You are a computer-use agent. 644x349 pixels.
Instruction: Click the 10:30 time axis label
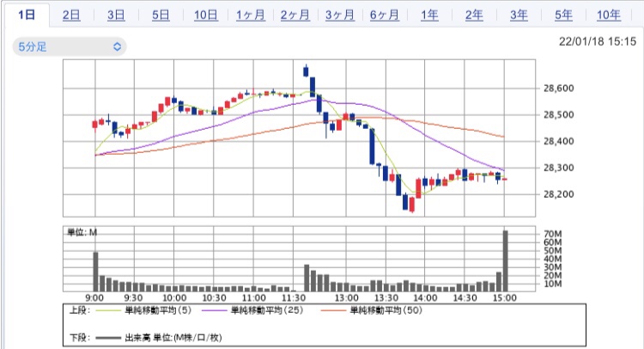214,298
